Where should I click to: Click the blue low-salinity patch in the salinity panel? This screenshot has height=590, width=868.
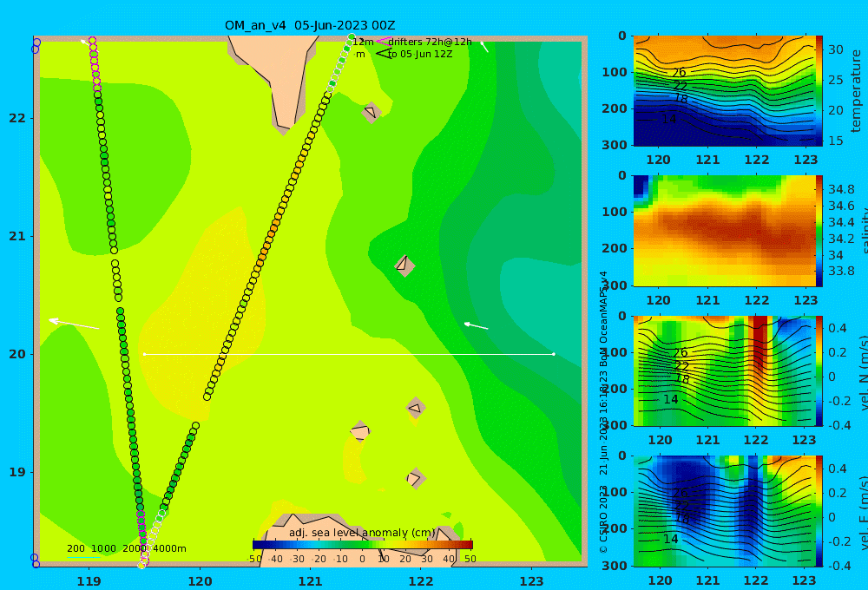click(641, 187)
